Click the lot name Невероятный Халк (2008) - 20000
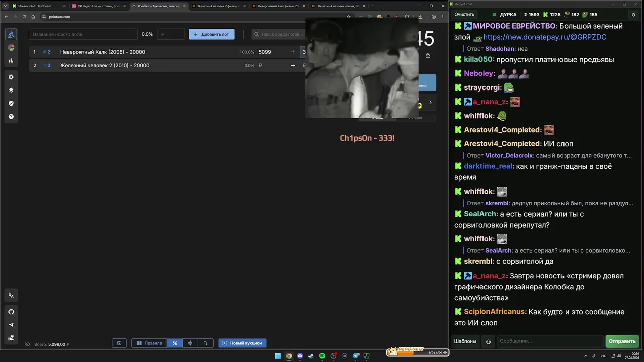The width and height of the screenshot is (644, 362). pyautogui.click(x=103, y=52)
